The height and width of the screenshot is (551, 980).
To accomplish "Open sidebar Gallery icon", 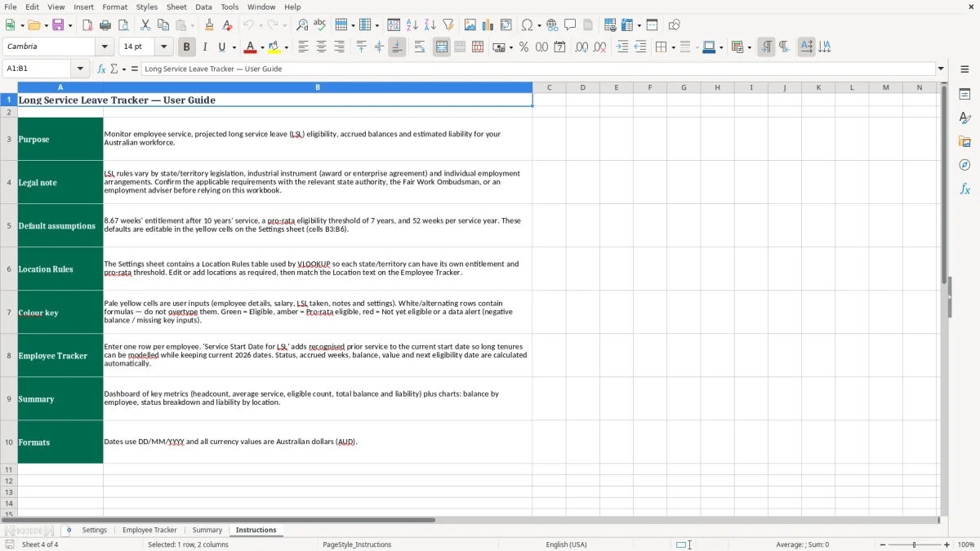I will 964,141.
